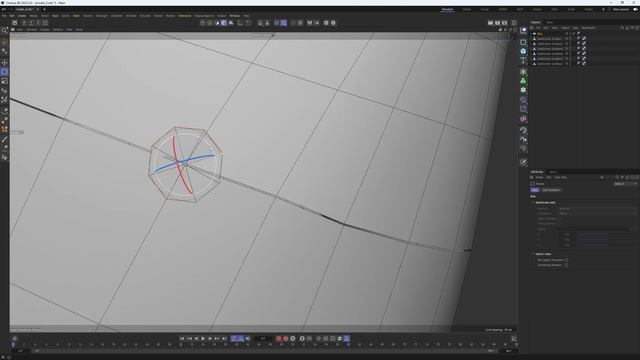This screenshot has width=640, height=360.
Task: Open Object Manager Bookmarks menu
Action: [588, 28]
